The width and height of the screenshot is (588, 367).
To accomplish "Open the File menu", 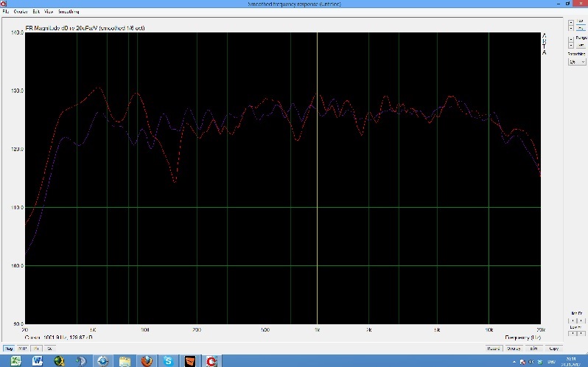I will point(5,12).
